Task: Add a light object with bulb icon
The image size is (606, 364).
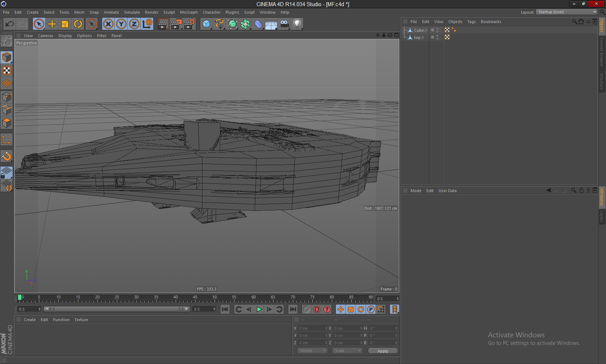Action: pyautogui.click(x=297, y=24)
